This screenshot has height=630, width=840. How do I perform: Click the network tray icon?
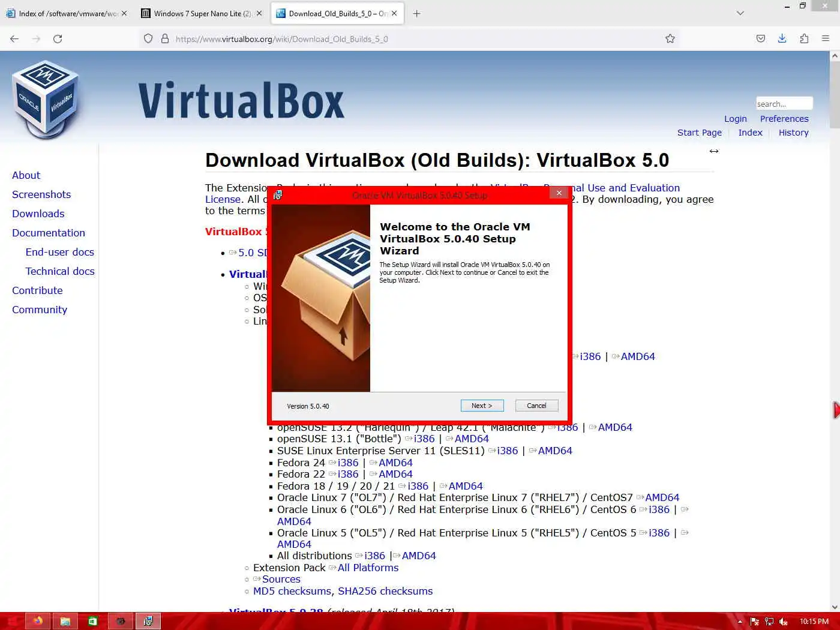point(769,622)
